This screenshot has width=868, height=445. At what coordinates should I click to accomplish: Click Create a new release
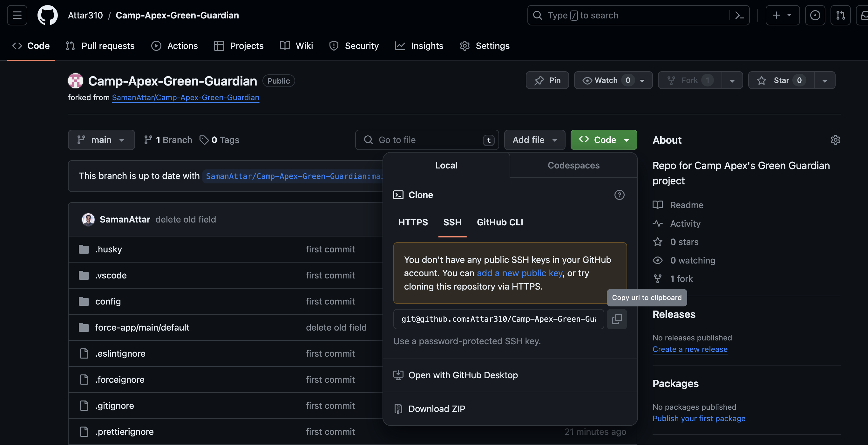(690, 349)
